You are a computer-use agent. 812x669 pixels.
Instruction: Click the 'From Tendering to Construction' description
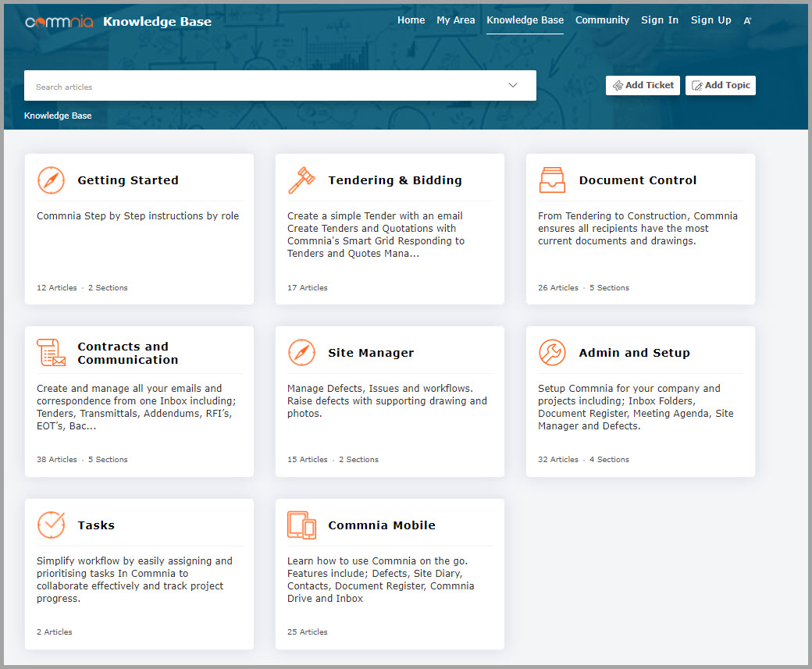click(x=638, y=229)
